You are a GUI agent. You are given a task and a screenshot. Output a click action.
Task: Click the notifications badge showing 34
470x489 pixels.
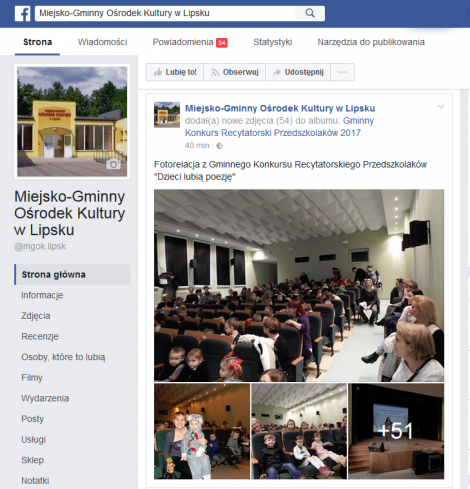pos(222,43)
